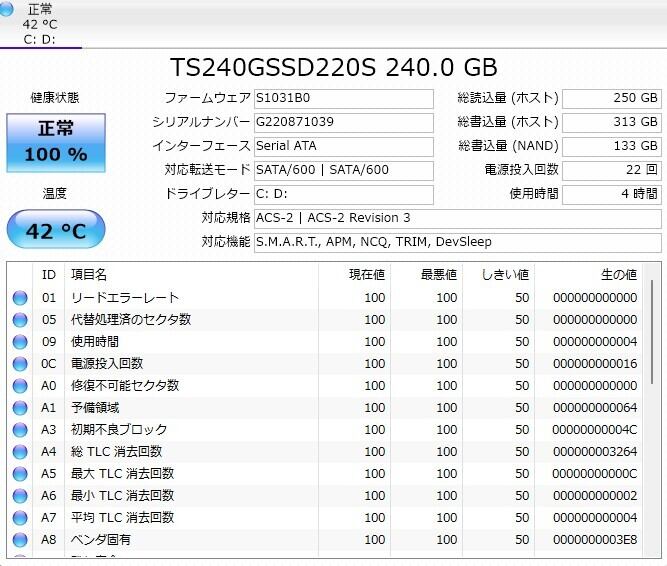Click the blue icon for 初期不良ブロック row
Viewport: 667px width, 566px height.
(x=20, y=430)
